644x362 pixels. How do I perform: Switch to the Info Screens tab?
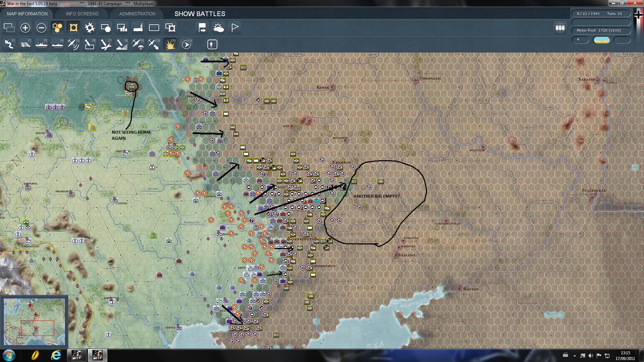82,14
